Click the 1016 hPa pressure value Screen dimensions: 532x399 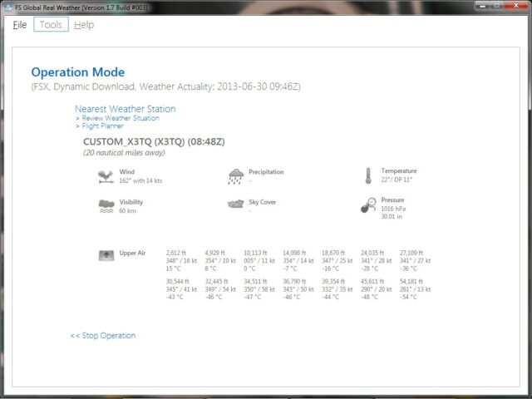393,211
